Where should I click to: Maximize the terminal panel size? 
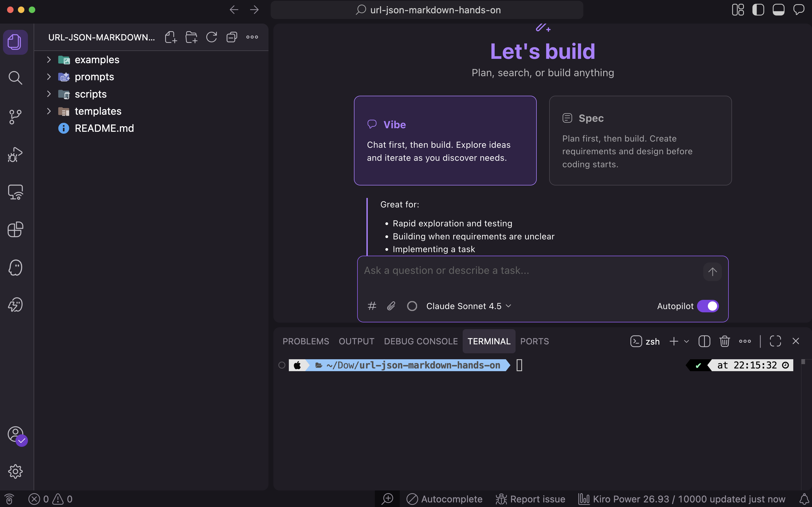pos(775,341)
